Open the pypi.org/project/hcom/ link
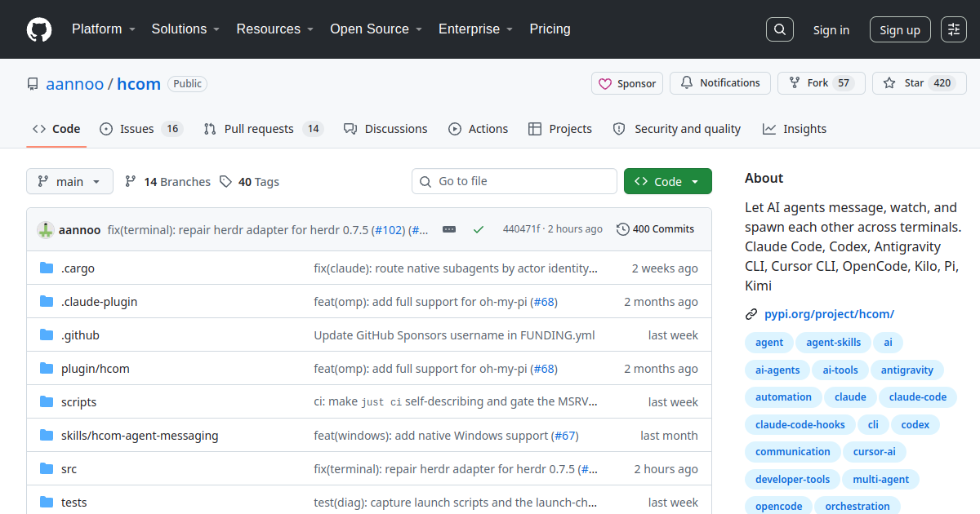The image size is (980, 514). (830, 314)
